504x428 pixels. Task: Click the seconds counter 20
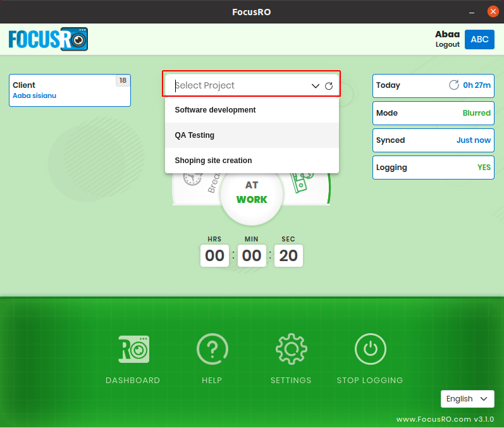tap(288, 256)
